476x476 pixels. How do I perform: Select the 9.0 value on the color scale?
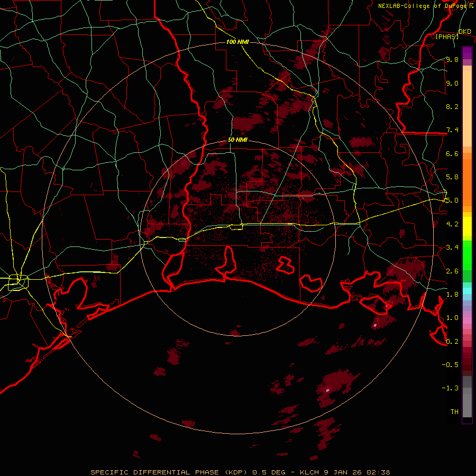[x=452, y=83]
